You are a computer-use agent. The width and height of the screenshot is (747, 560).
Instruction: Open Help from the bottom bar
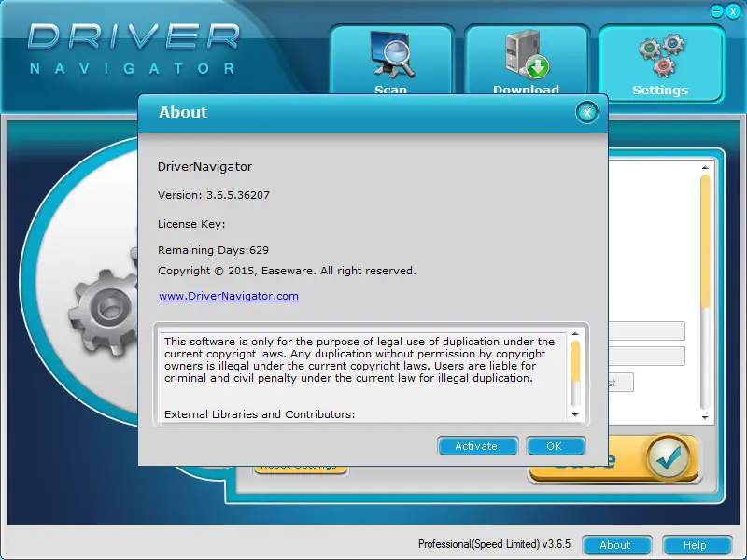click(697, 545)
